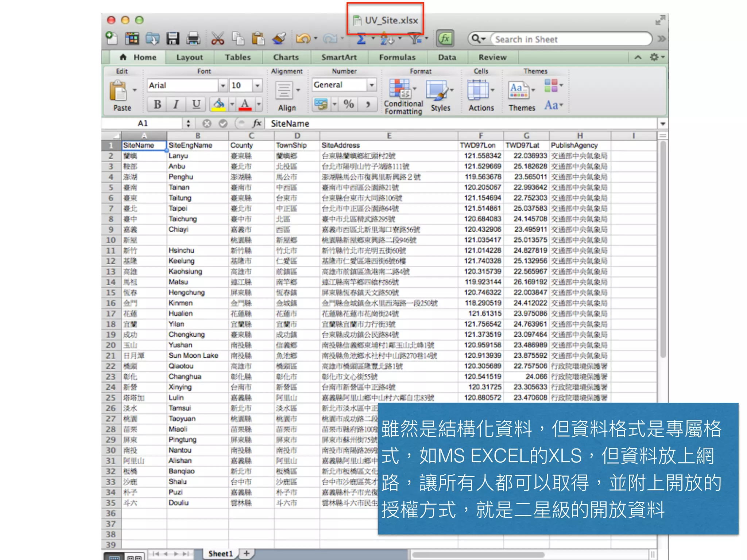Toggle Underline formatting button
Screen dimensions: 747x560
(x=196, y=105)
